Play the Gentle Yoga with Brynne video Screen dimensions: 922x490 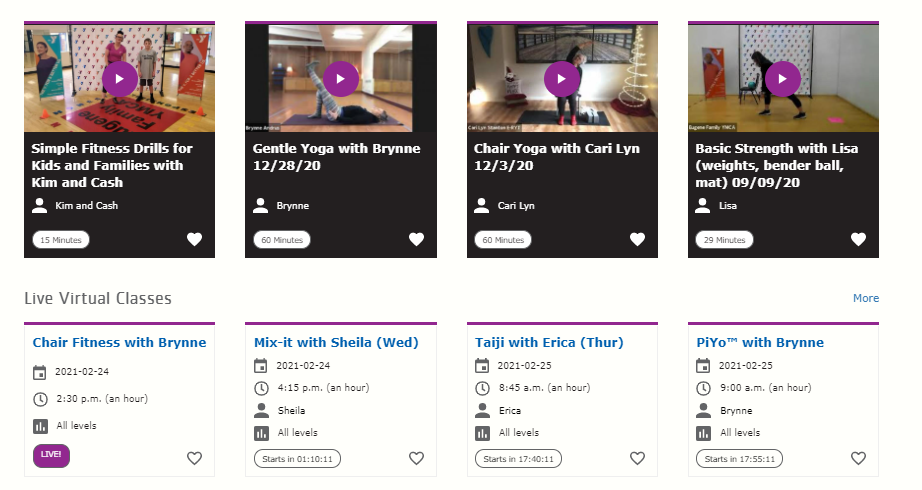point(341,78)
